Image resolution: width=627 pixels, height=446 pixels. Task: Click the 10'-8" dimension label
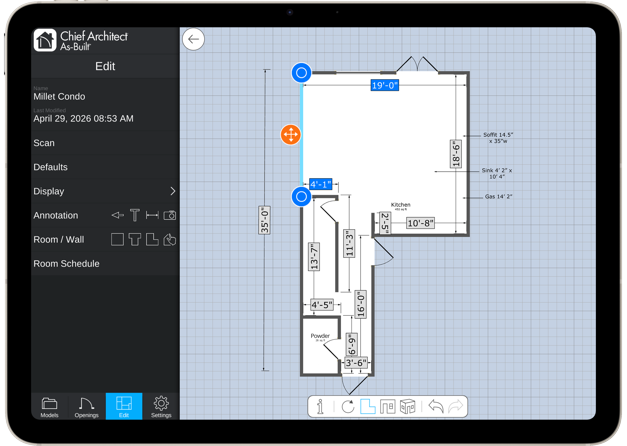tap(420, 223)
